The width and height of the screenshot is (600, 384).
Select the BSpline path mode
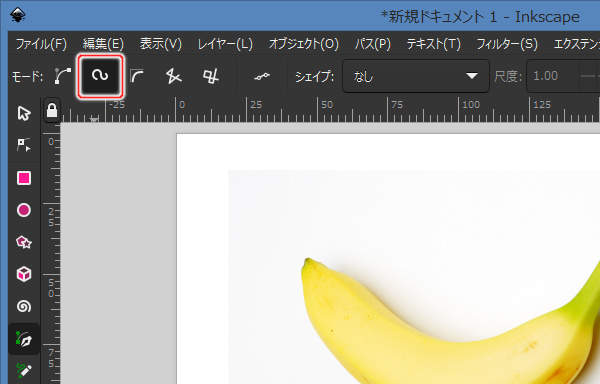[x=137, y=76]
